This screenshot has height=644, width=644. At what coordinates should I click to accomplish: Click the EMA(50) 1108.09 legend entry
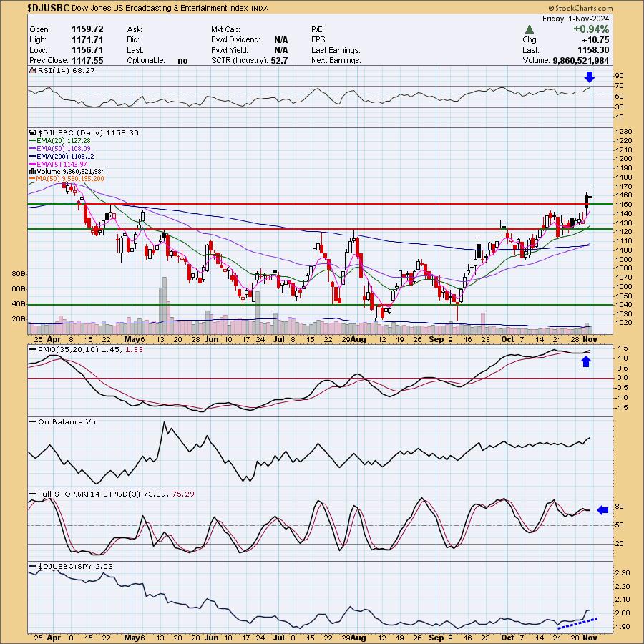click(x=60, y=148)
